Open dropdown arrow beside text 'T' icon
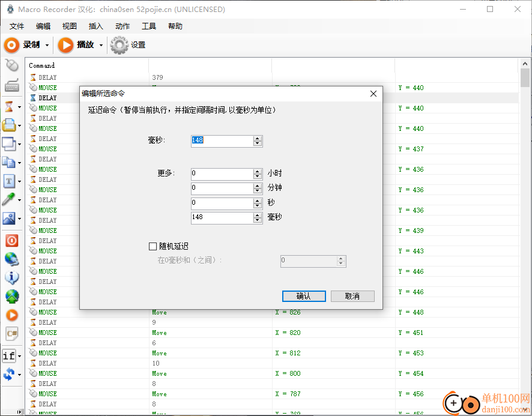Screen dimensions: 532x416 pos(19,181)
